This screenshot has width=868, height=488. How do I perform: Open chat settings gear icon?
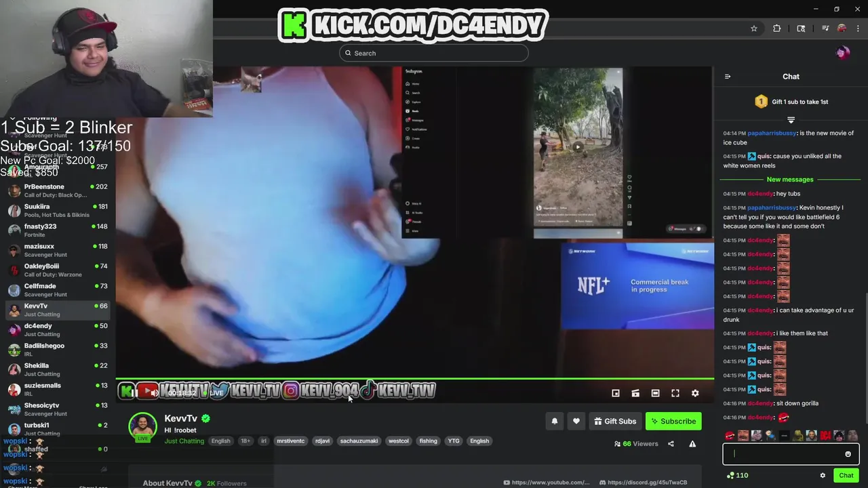pyautogui.click(x=823, y=475)
